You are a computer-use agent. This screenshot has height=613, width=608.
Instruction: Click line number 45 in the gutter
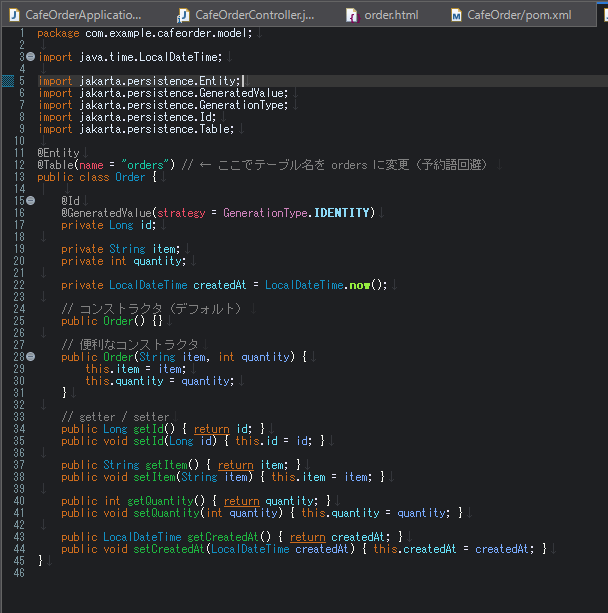click(19, 561)
